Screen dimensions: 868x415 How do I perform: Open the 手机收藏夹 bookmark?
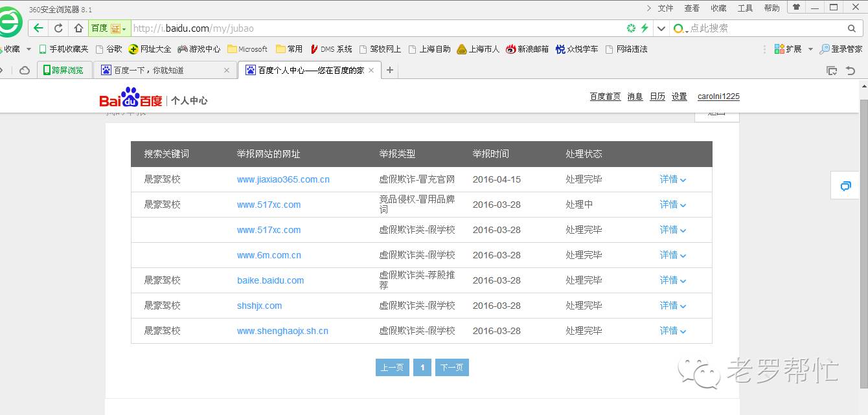pos(63,49)
